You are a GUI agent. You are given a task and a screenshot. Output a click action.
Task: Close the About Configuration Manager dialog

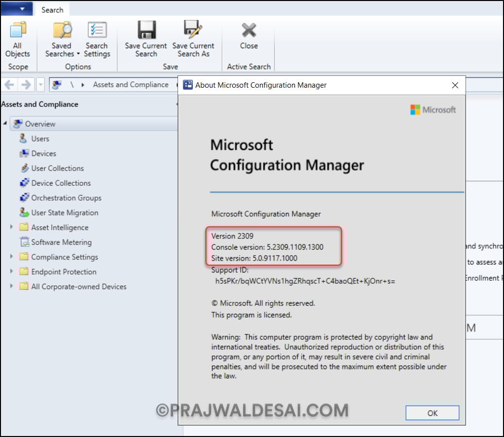tap(455, 85)
